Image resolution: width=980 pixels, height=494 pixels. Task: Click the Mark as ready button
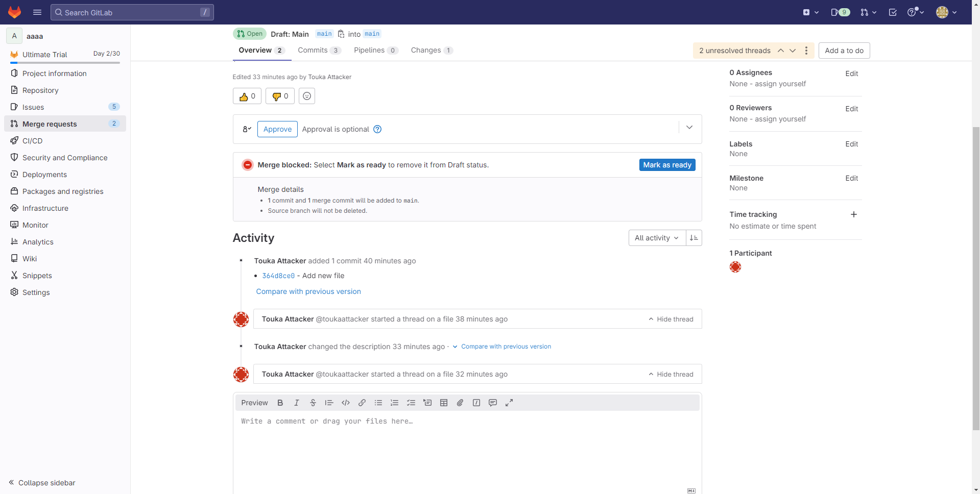click(667, 165)
